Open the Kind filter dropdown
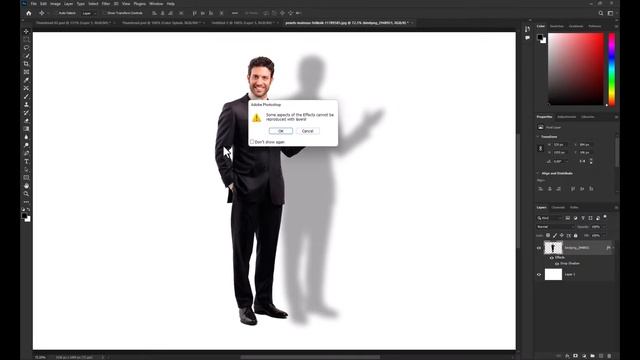 (x=549, y=218)
